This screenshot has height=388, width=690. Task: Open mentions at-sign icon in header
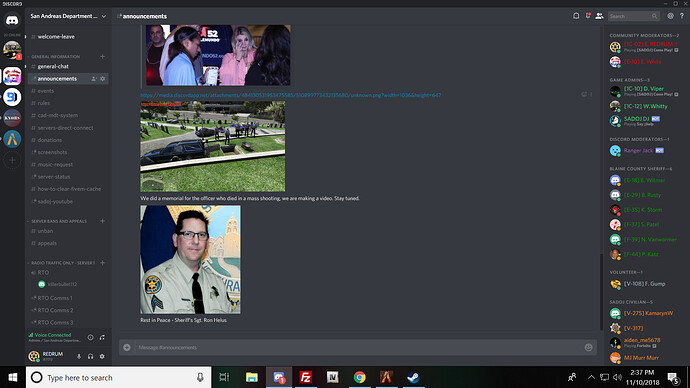point(670,16)
